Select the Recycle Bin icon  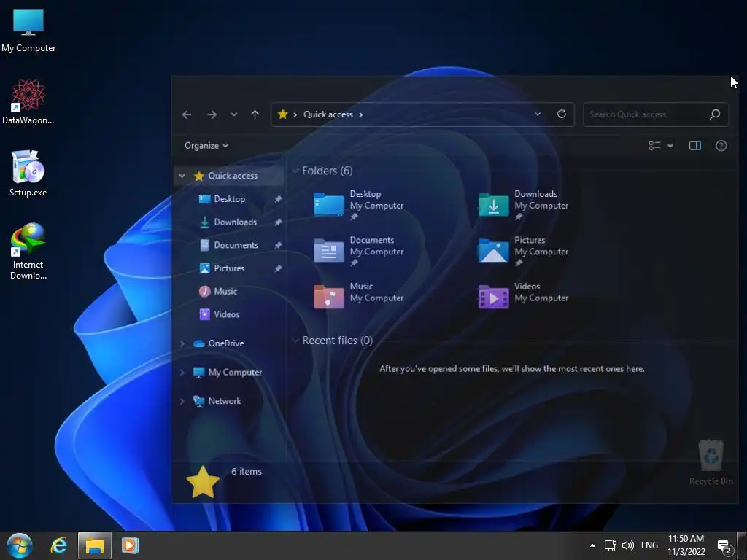[711, 463]
